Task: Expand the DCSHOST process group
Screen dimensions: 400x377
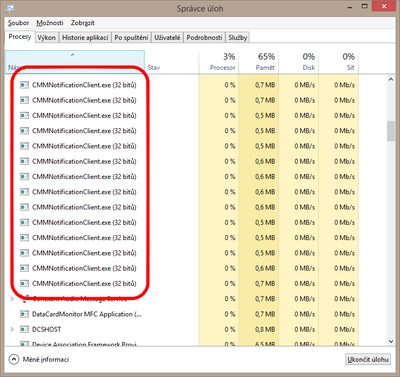Action: 12,329
